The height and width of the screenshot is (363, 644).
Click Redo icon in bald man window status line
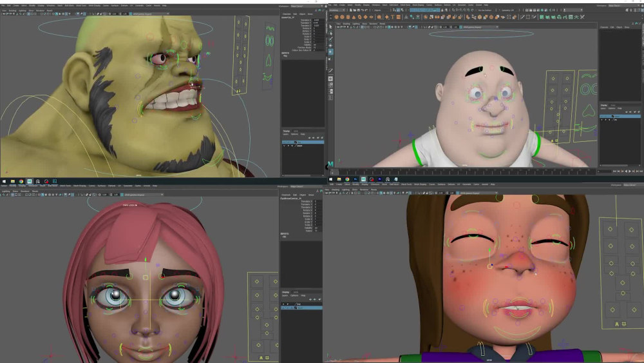click(366, 10)
